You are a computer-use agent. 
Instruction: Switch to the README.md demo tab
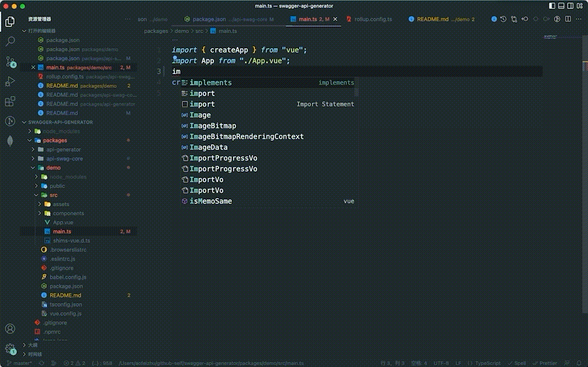coord(442,19)
